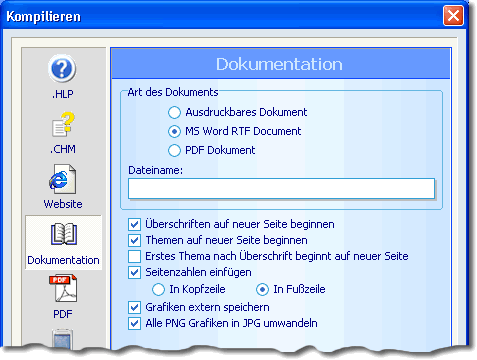Choose the .CHM compiled help icon

[x=63, y=124]
